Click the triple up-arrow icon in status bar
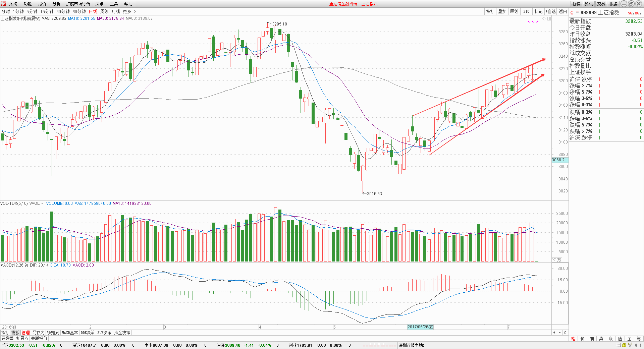The width and height of the screenshot is (644, 349). click(636, 345)
